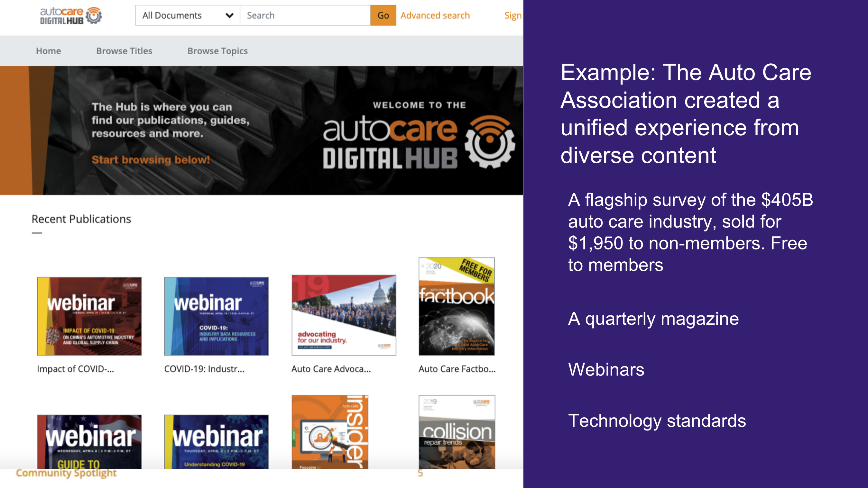868x488 pixels.
Task: Open the Auto Care Factbook cover
Action: point(457,306)
